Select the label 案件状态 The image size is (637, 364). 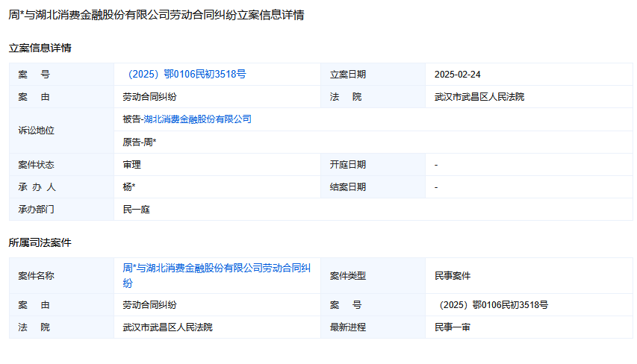[x=36, y=165]
